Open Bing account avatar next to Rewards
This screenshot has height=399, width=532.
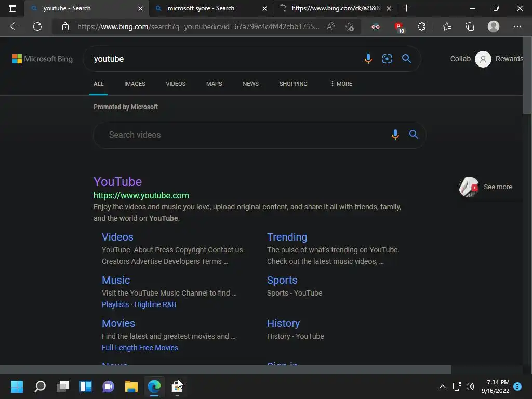coord(483,59)
